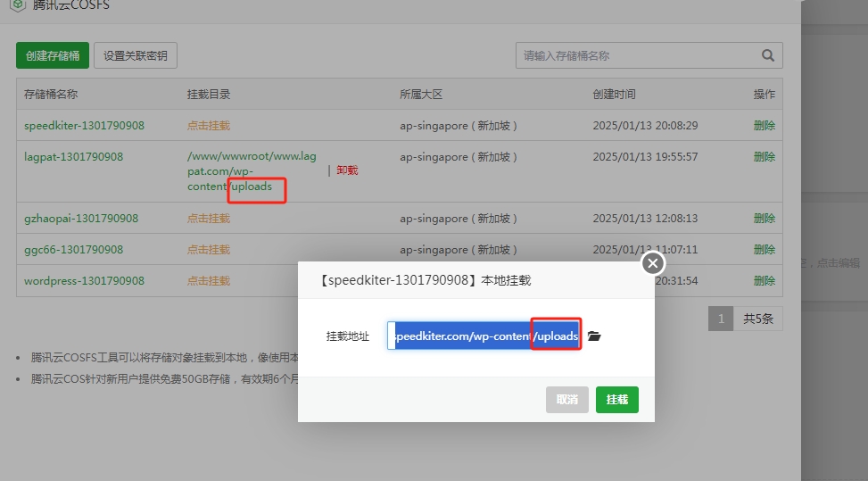The image size is (868, 481).
Task: Open the folder browse icon in the mount dialog
Action: 594,336
